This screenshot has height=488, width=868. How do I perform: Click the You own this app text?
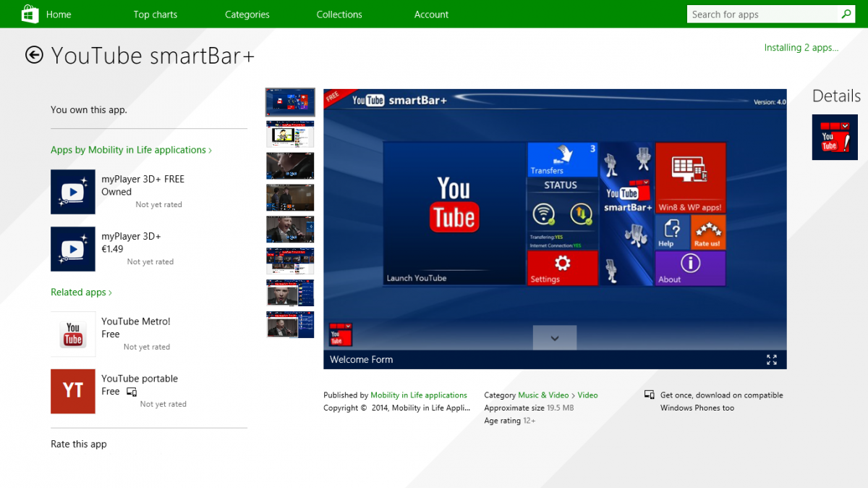coord(89,110)
